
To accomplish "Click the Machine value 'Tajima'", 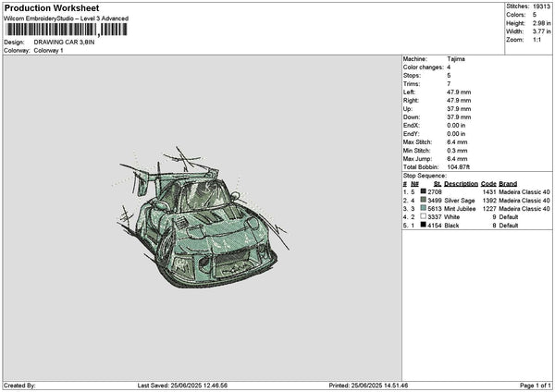I will (456, 59).
